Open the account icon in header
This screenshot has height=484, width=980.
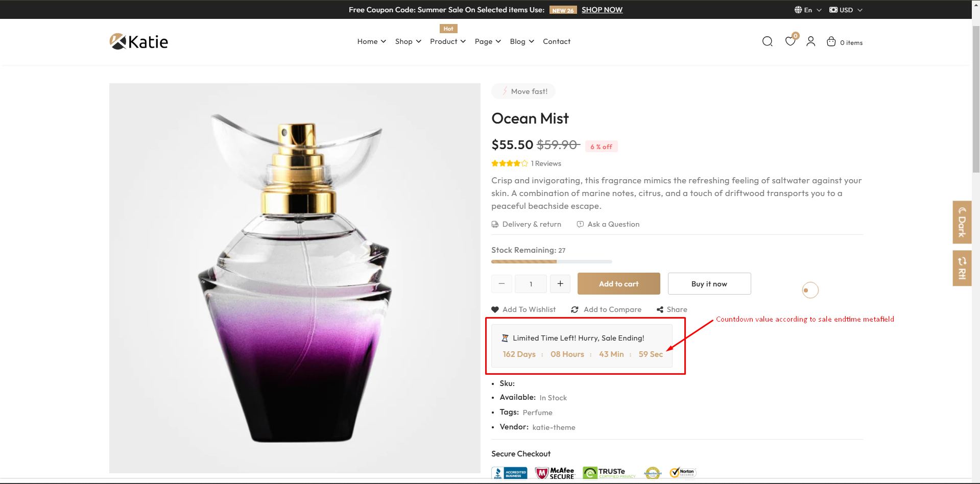point(810,41)
